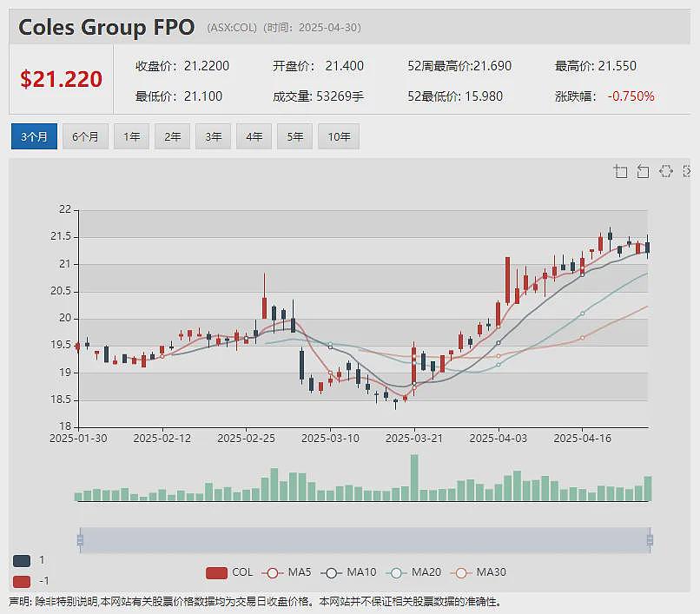
Task: Select the 4年 range tab
Action: pyautogui.click(x=254, y=136)
